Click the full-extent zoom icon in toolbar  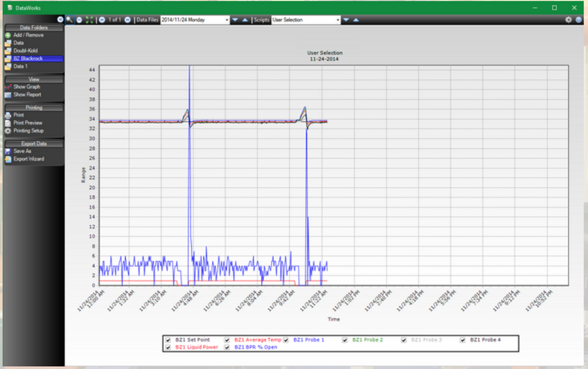[89, 20]
